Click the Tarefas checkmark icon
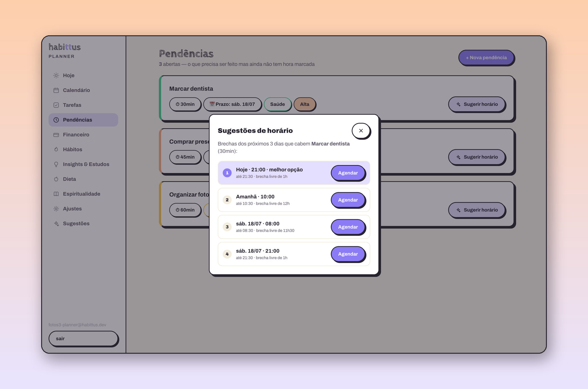 pos(56,105)
